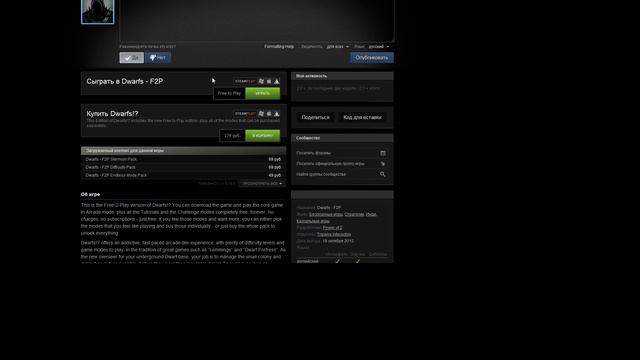Click the Windows icon in the Buy Dwarfs!? box

click(261, 113)
